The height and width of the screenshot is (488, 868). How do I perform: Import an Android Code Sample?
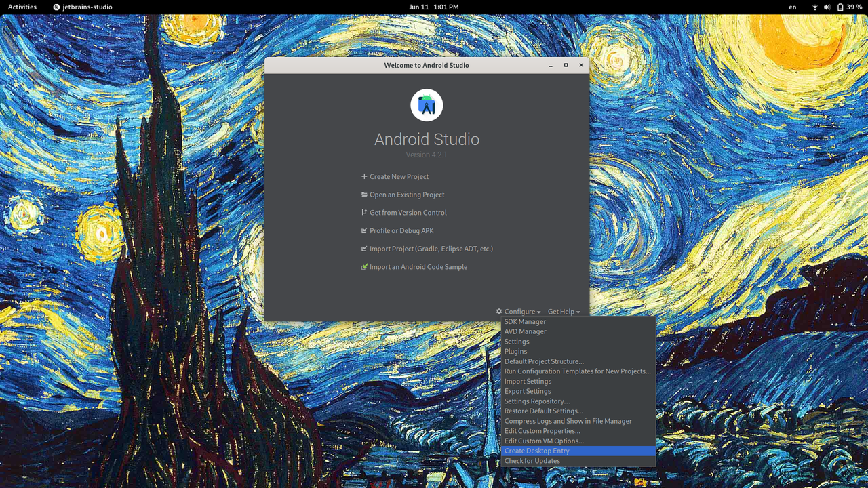click(418, 267)
